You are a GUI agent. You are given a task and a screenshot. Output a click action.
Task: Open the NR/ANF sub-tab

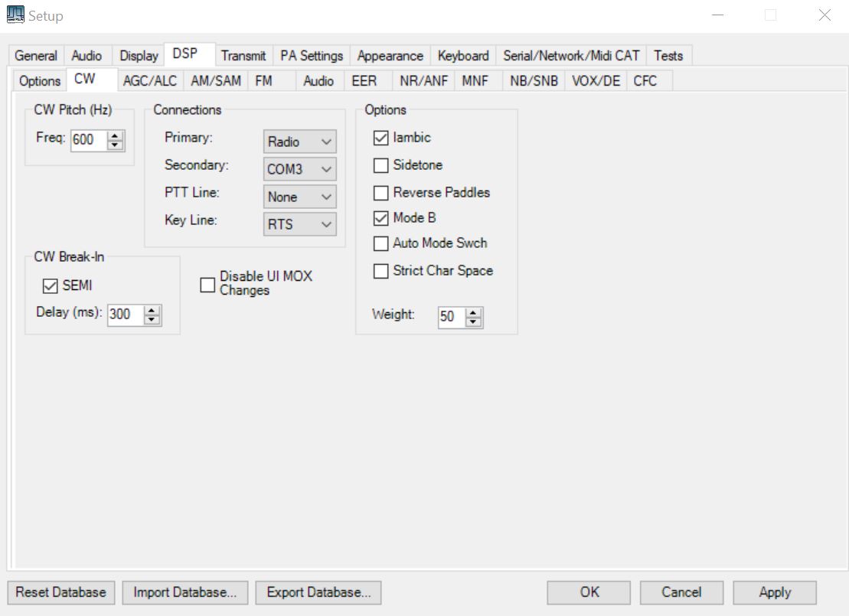tap(424, 81)
